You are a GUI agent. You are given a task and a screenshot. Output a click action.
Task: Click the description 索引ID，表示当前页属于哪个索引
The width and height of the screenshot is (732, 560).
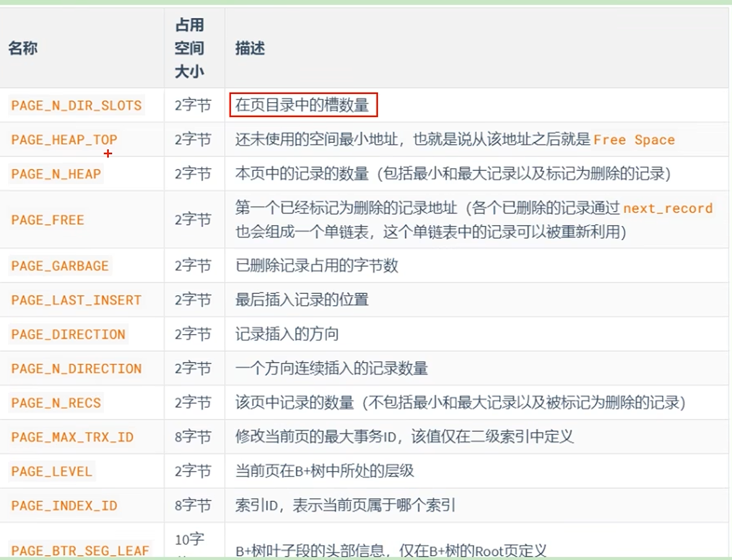[345, 506]
